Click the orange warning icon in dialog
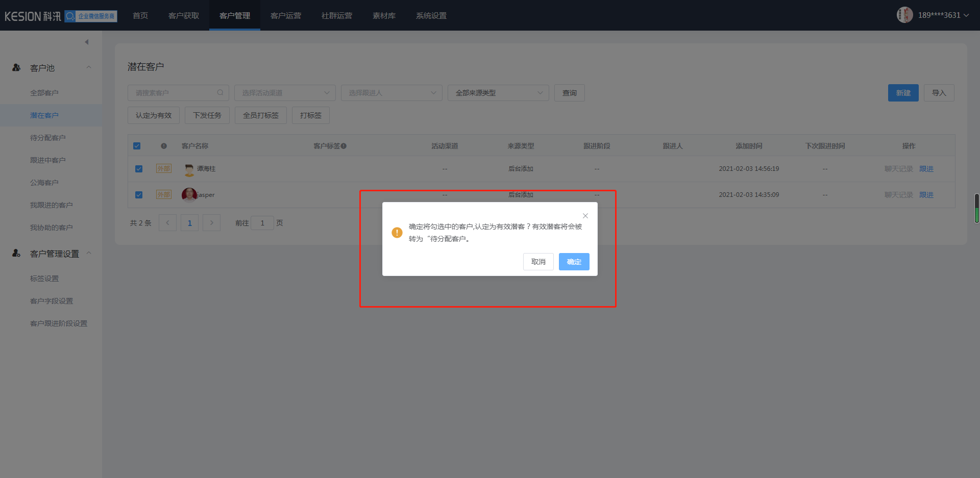980x478 pixels. 397,233
